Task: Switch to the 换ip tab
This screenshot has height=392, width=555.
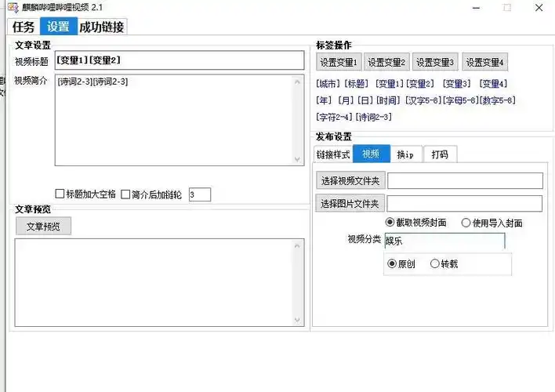Action: click(x=406, y=154)
